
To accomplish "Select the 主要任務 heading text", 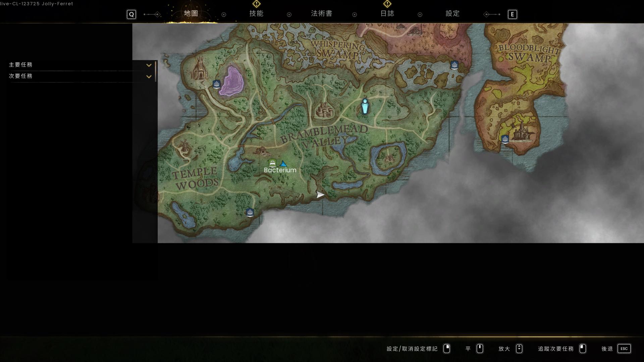I will tap(20, 65).
